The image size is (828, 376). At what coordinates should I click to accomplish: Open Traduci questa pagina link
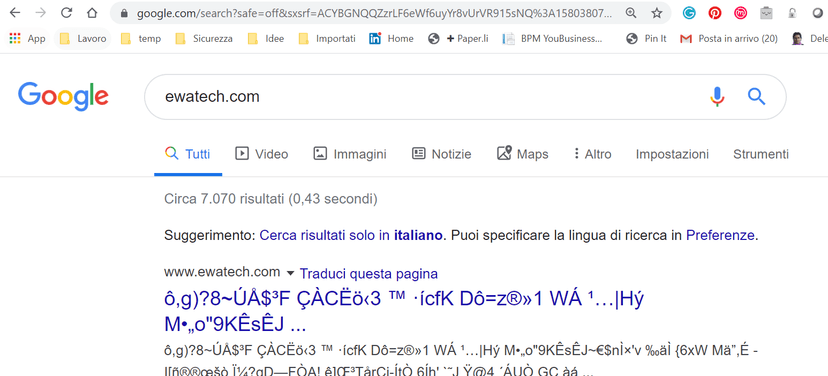(x=369, y=274)
